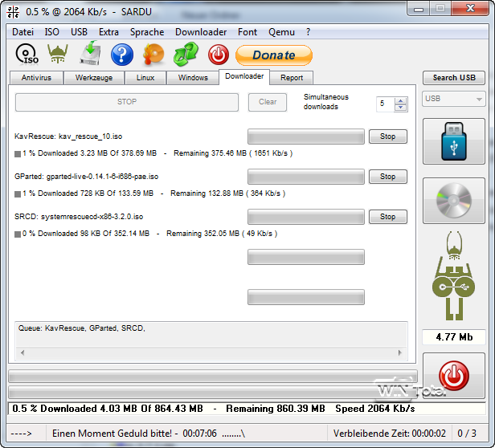The image size is (495, 448).
Task: Click the KavRescue download progress bar
Action: coord(306,136)
